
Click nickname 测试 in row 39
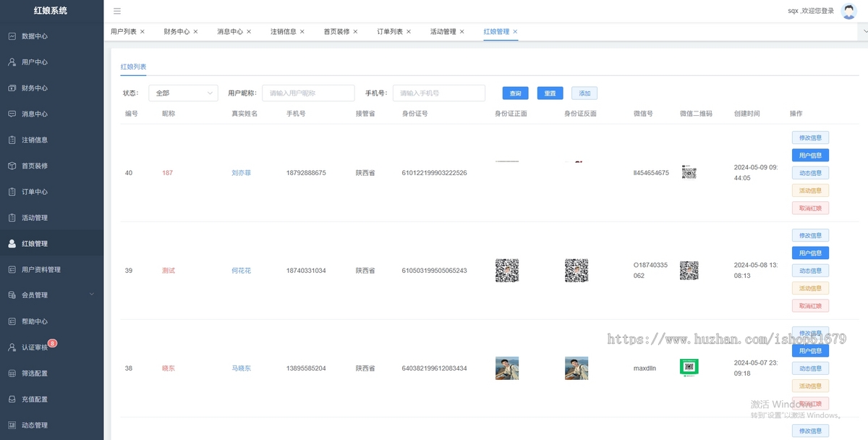click(169, 271)
